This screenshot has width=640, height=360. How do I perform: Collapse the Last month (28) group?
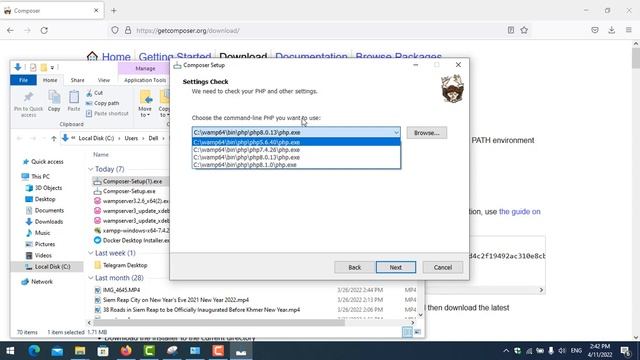[x=91, y=278]
